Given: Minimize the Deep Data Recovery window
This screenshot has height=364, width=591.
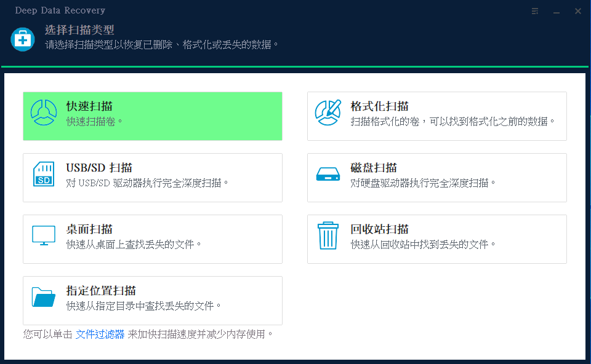Looking at the screenshot, I should click(x=557, y=11).
